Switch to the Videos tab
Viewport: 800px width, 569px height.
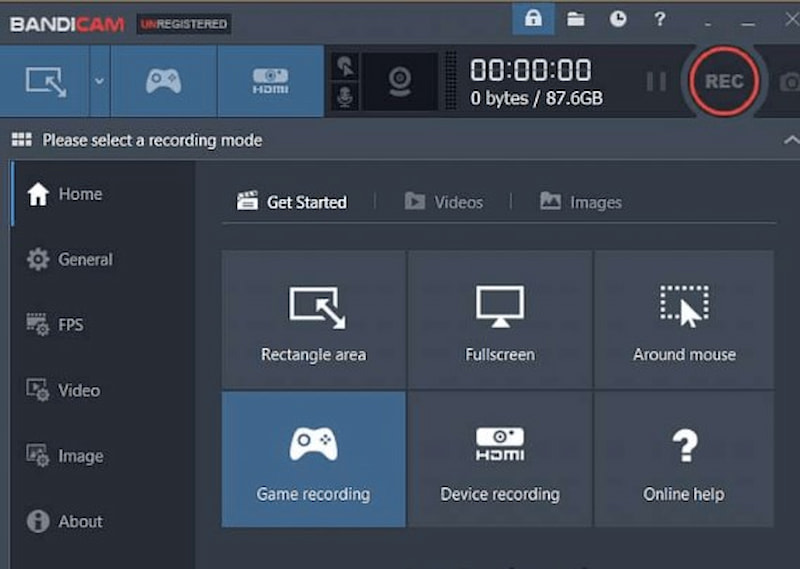coord(443,202)
